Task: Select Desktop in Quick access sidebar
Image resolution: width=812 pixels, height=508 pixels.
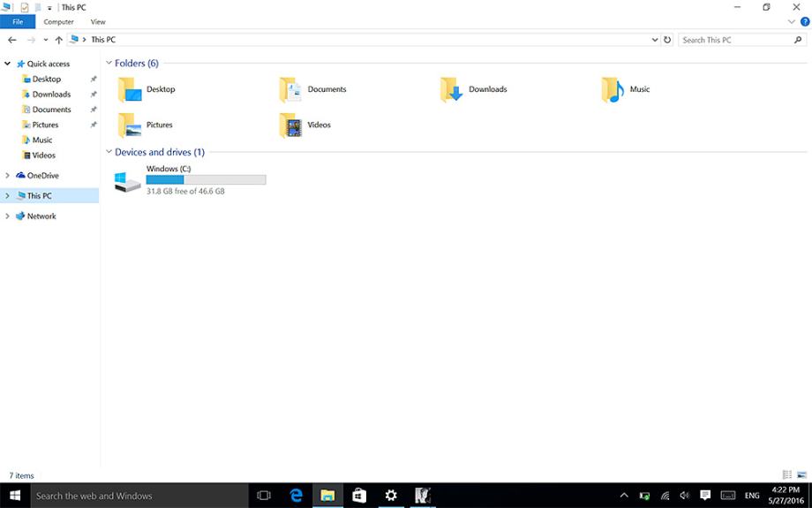Action: [x=47, y=80]
